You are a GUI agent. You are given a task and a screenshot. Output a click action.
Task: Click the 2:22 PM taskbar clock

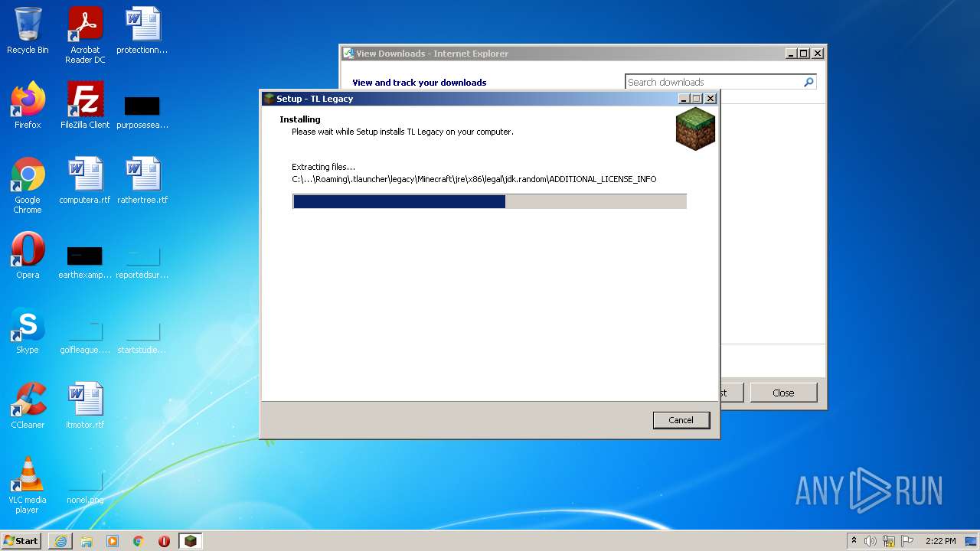940,541
